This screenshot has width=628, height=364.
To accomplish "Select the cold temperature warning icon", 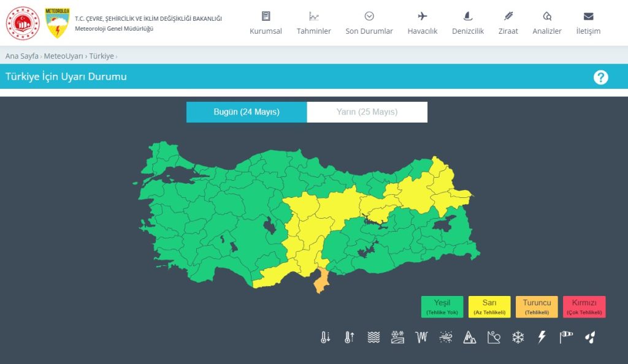I will (x=325, y=337).
